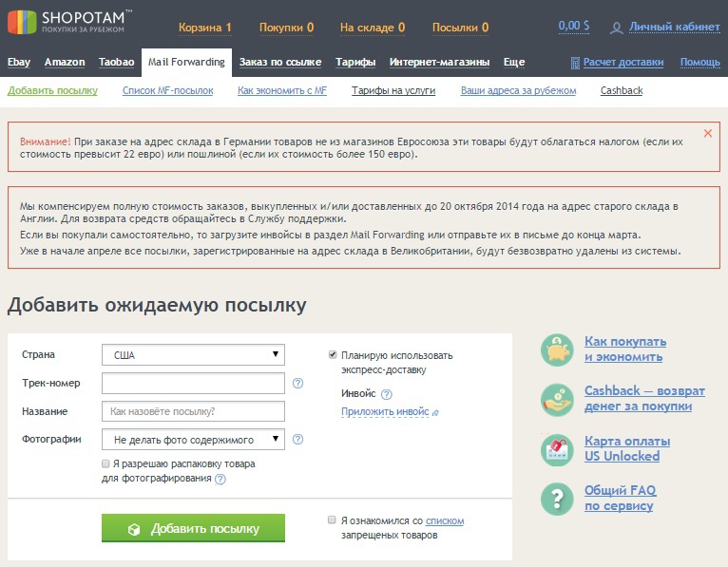Image resolution: width=728 pixels, height=567 pixels.
Task: Click Приложить инвойс link
Action: click(x=385, y=411)
